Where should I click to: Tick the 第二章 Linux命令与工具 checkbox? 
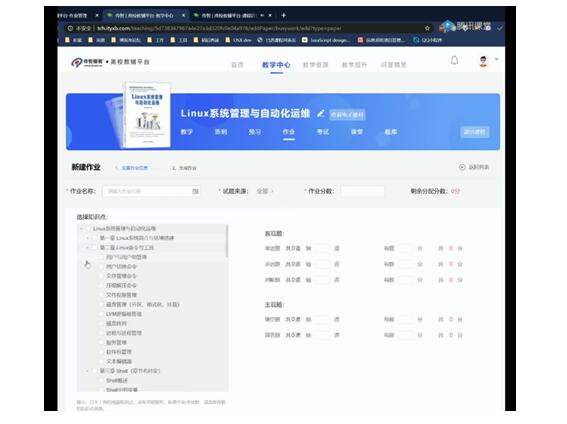[x=95, y=248]
